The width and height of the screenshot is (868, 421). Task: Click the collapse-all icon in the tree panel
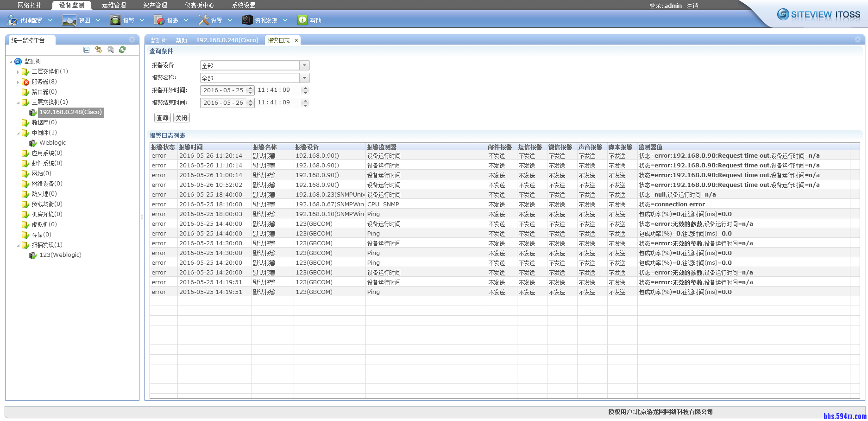click(x=86, y=50)
